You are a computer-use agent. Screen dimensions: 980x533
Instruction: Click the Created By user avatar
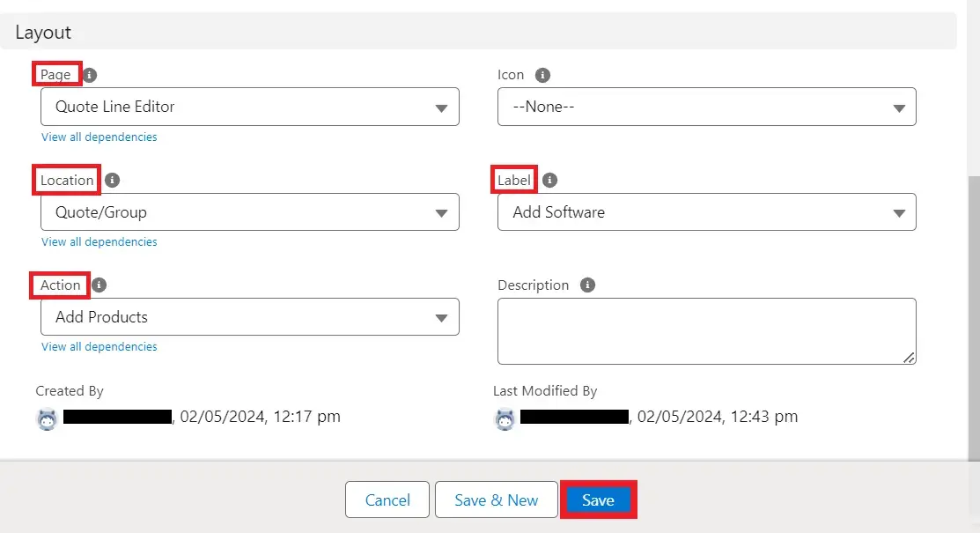click(x=47, y=418)
